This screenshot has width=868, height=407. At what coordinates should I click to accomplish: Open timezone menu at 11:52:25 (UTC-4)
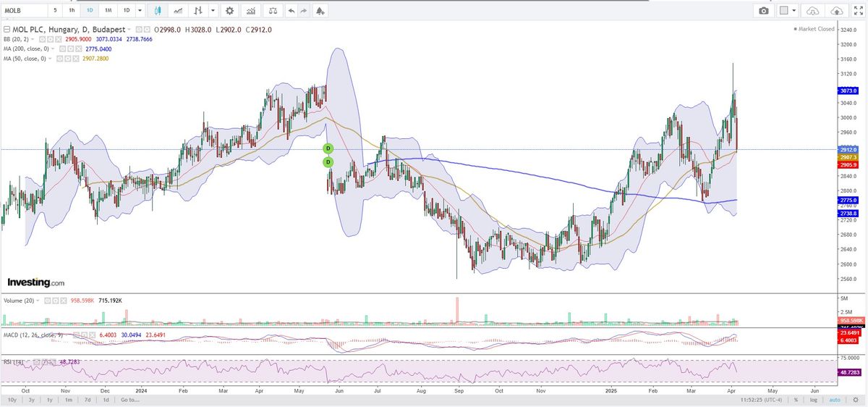click(760, 400)
